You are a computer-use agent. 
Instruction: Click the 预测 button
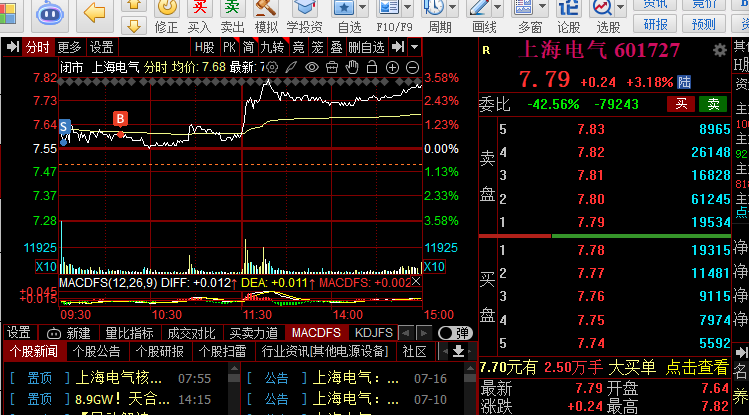coord(704,24)
